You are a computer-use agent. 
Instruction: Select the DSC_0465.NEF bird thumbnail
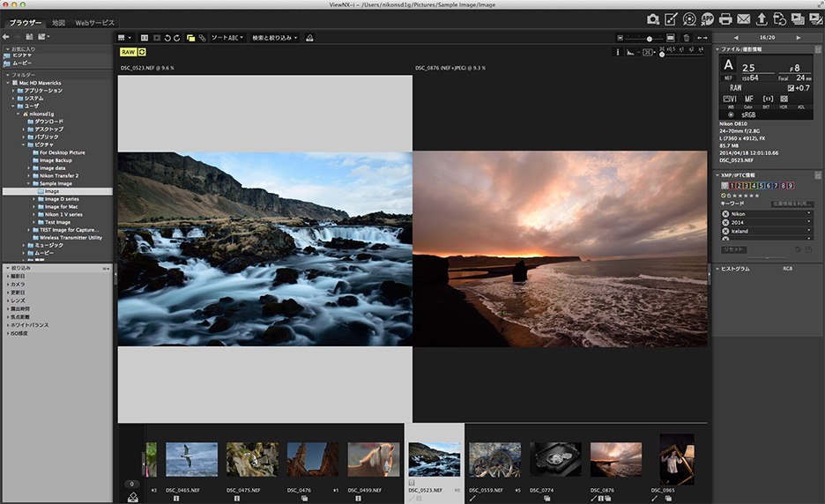[x=191, y=459]
